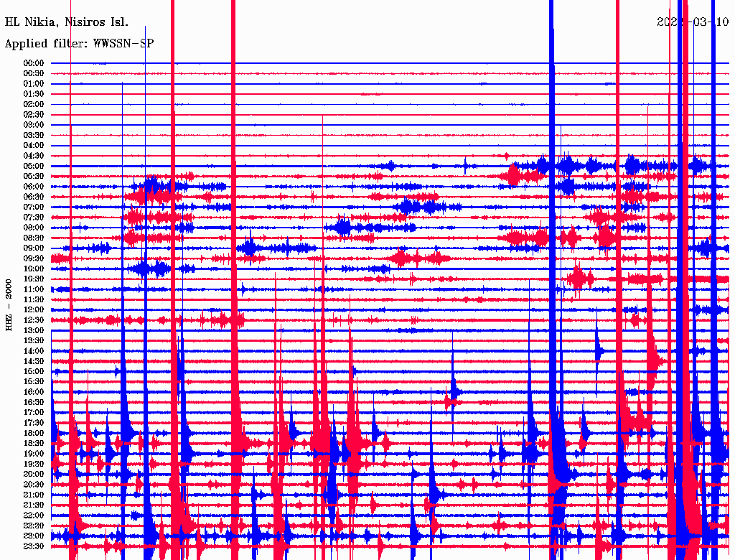This screenshot has width=735, height=560.
Task: Click the 22:00 time label
Action: click(33, 515)
